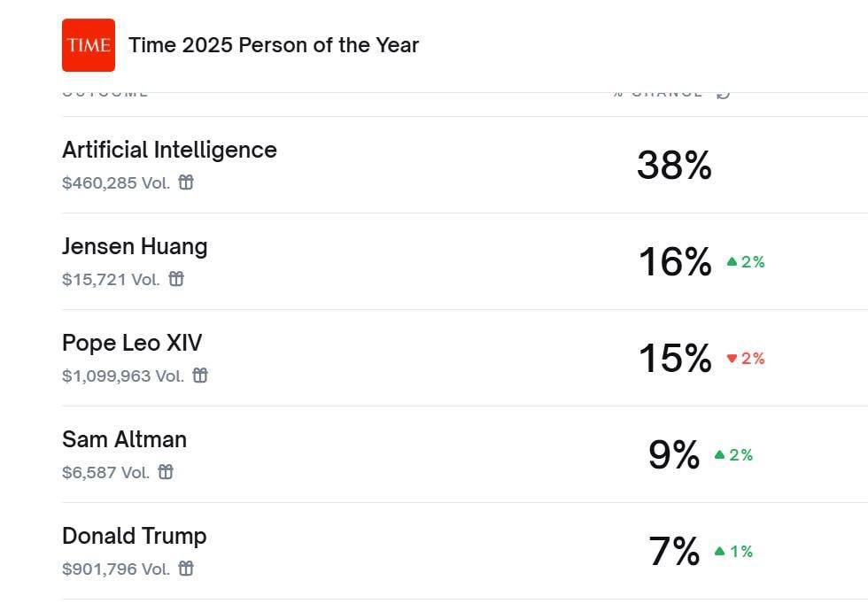Click the 38% chance value
Image resolution: width=868 pixels, height=604 pixels.
[x=674, y=166]
